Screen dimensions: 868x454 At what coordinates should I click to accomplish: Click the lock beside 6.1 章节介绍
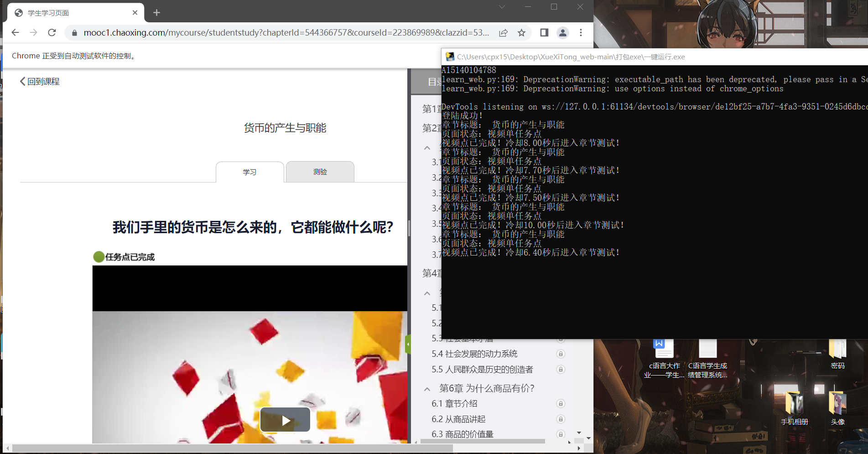[561, 404]
